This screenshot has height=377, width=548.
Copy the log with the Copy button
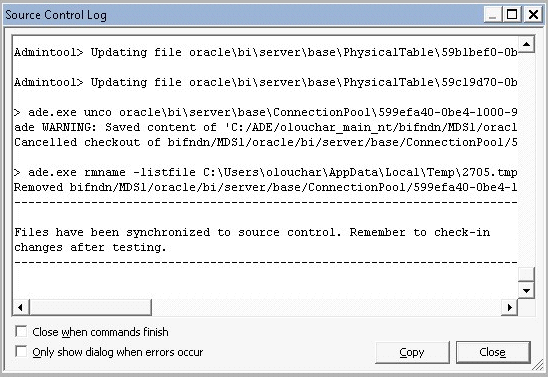412,352
